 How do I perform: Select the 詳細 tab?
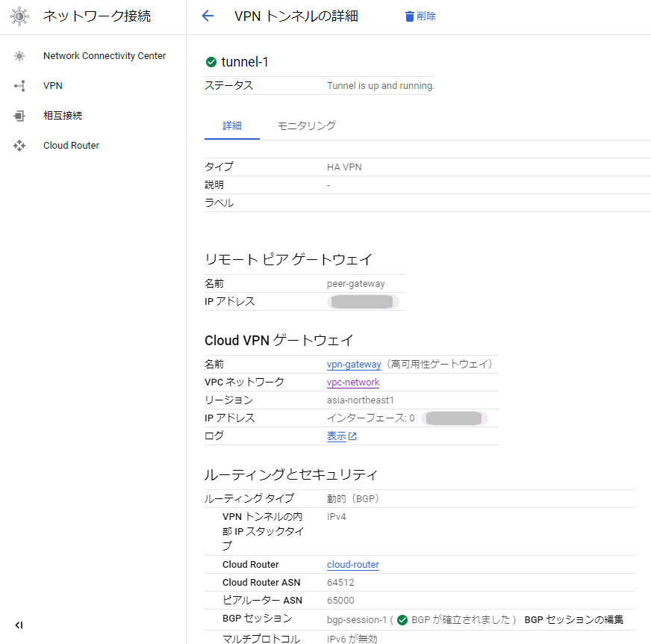pos(232,126)
